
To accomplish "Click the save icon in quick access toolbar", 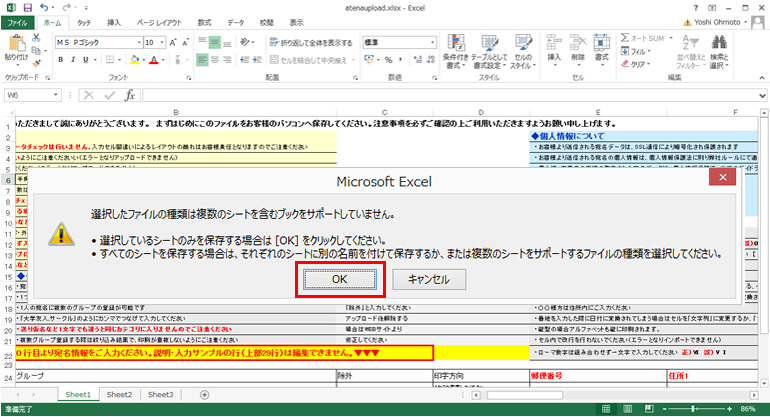I will point(26,6).
